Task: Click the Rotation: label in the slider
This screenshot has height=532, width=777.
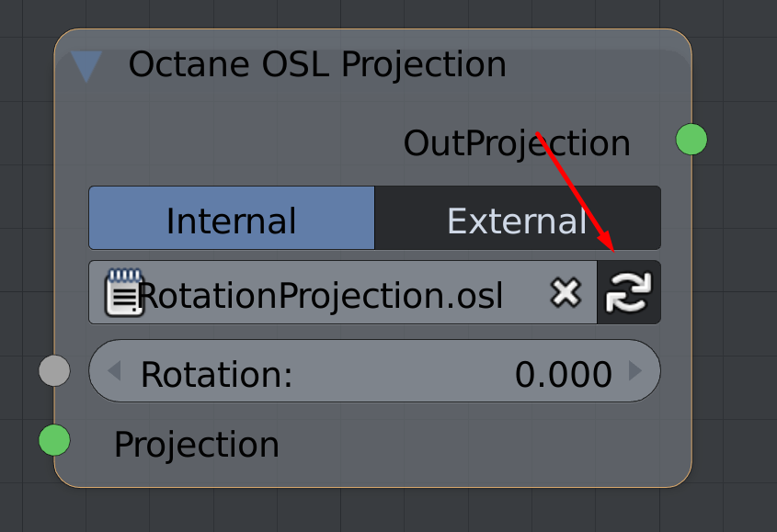Action: point(216,374)
